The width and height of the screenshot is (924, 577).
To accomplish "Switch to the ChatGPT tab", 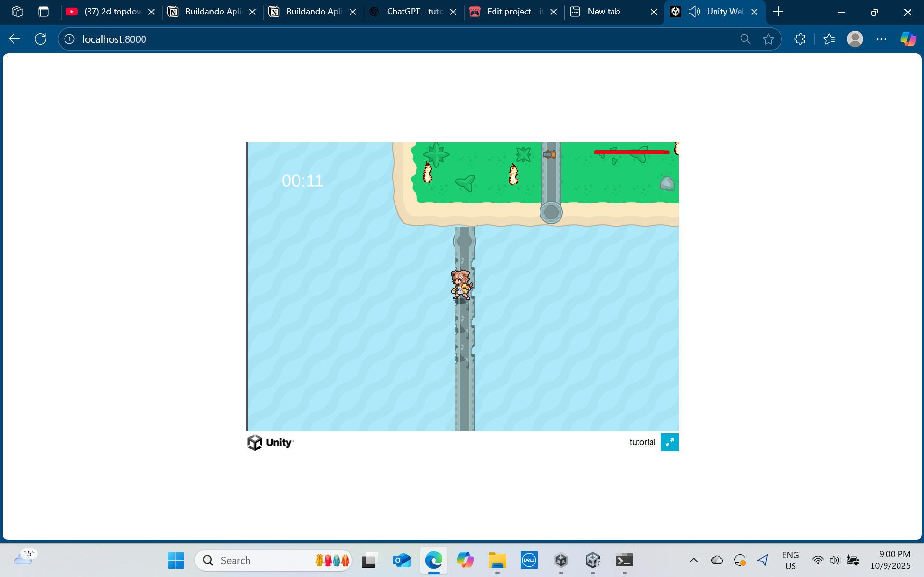I will click(414, 12).
